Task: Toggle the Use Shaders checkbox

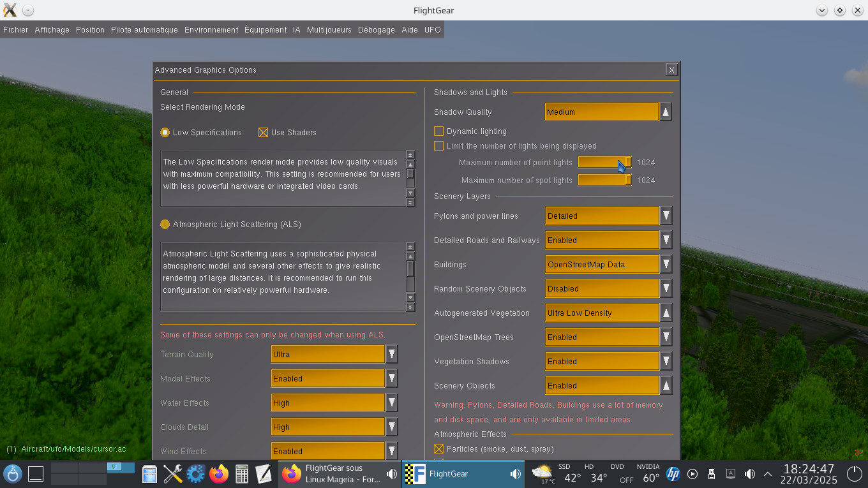Action: tap(263, 133)
